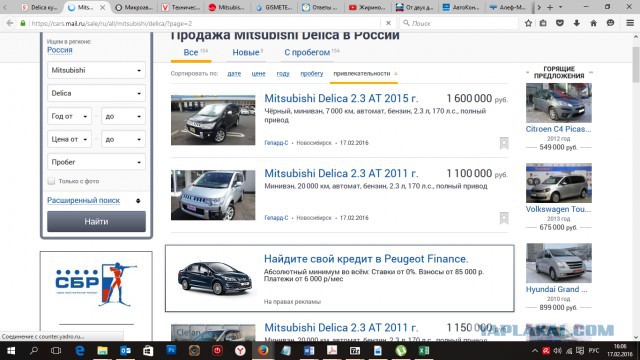Open the Россия region link
The height and width of the screenshot is (360, 640).
pyautogui.click(x=60, y=50)
